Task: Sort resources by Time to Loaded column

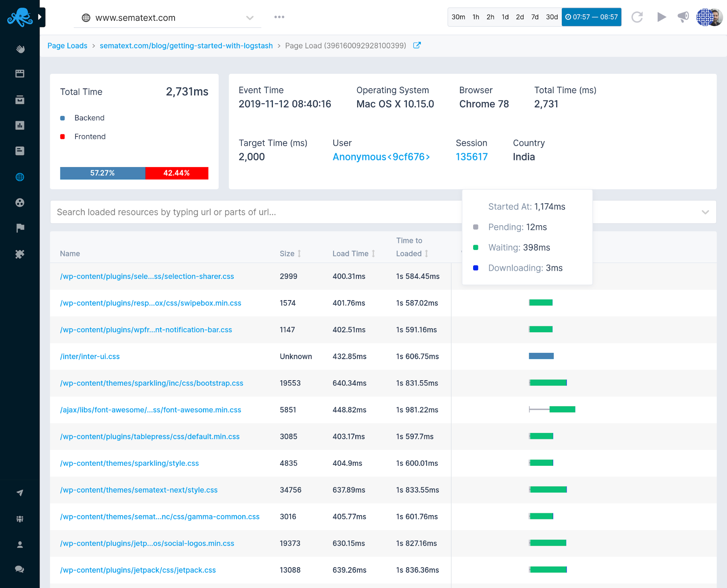Action: click(412, 247)
